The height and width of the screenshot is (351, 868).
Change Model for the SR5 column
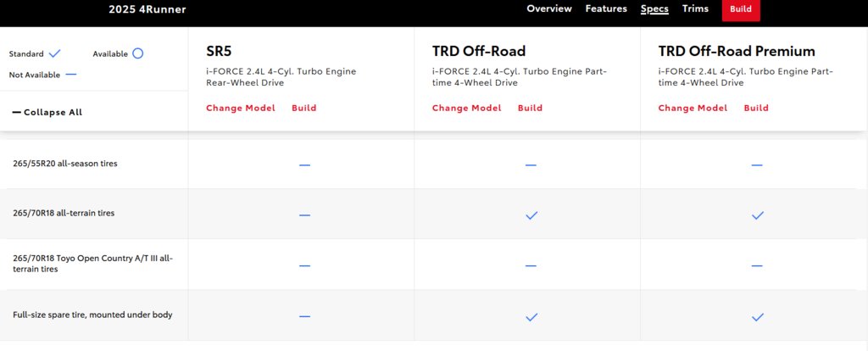pyautogui.click(x=240, y=108)
